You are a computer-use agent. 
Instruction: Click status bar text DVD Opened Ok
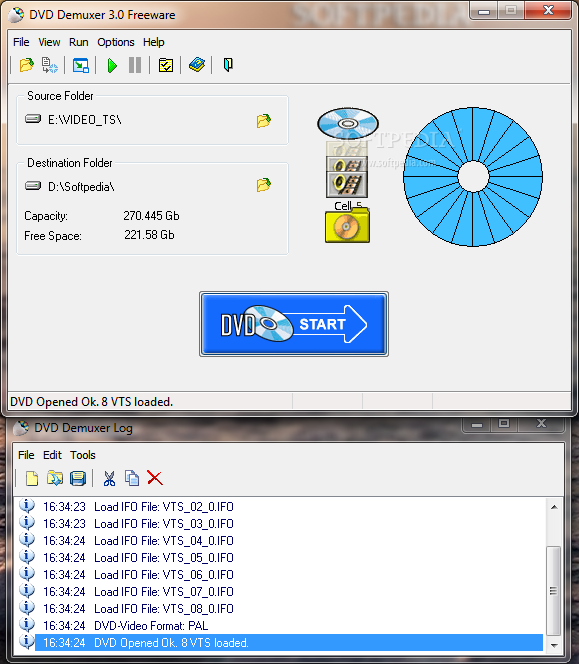coord(91,402)
